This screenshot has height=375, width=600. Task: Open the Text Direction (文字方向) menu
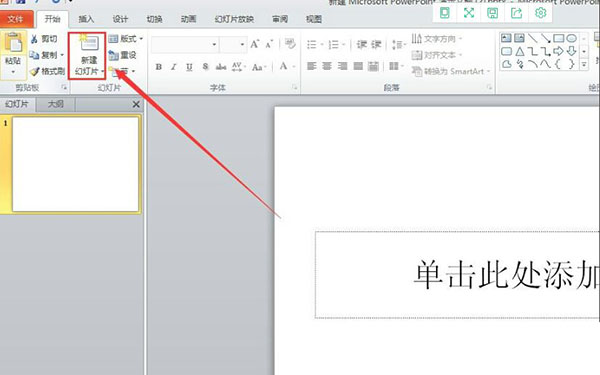click(437, 39)
